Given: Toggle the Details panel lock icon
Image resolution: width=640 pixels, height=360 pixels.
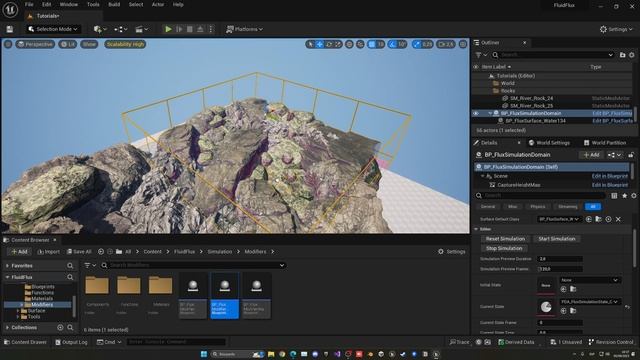Looking at the screenshot, I should pyautogui.click(x=631, y=155).
